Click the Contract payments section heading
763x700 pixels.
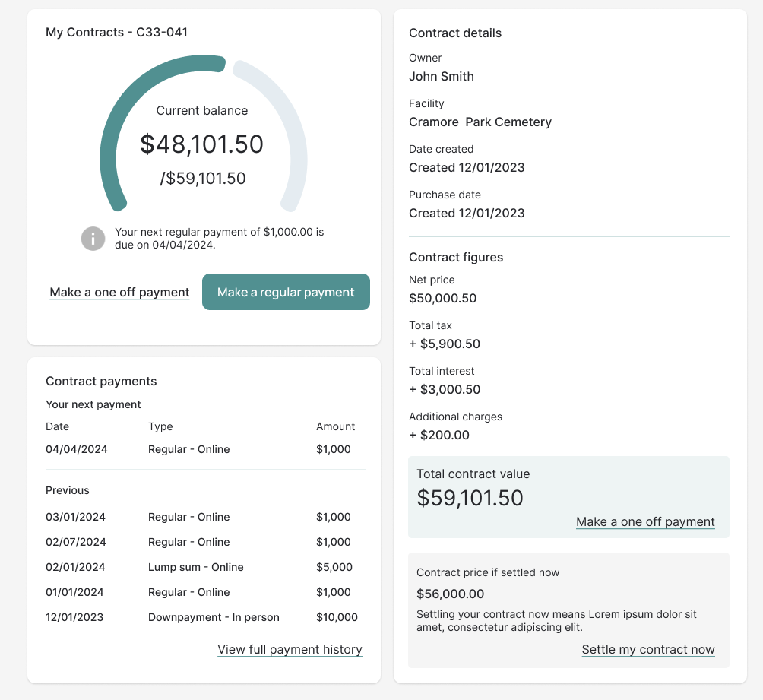point(101,381)
